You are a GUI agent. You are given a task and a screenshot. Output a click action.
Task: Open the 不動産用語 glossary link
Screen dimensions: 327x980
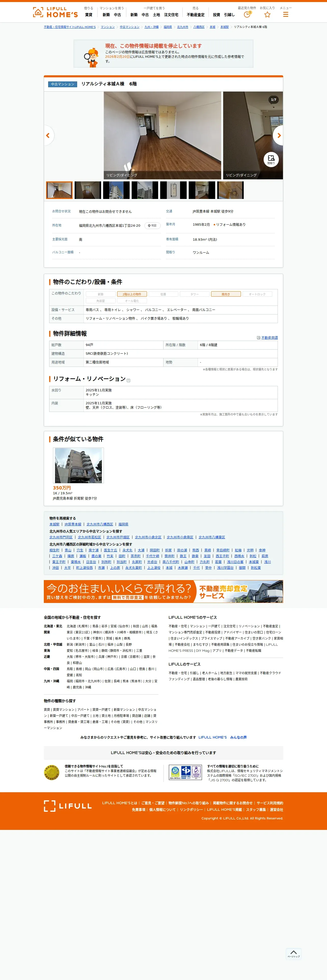[269, 338]
